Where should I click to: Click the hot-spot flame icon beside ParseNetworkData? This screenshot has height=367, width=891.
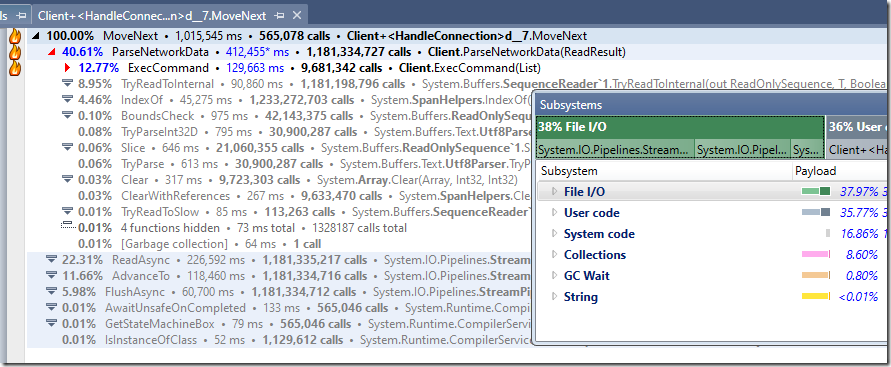tap(15, 52)
